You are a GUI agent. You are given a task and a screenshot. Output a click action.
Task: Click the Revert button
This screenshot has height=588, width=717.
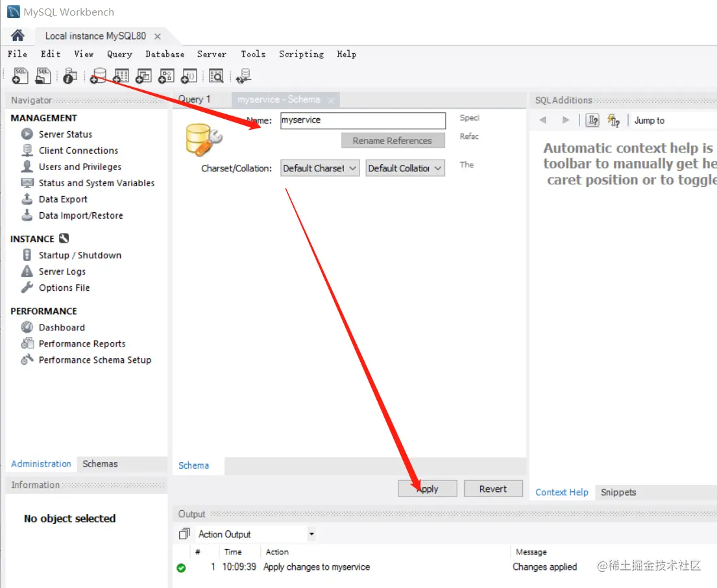click(x=493, y=489)
